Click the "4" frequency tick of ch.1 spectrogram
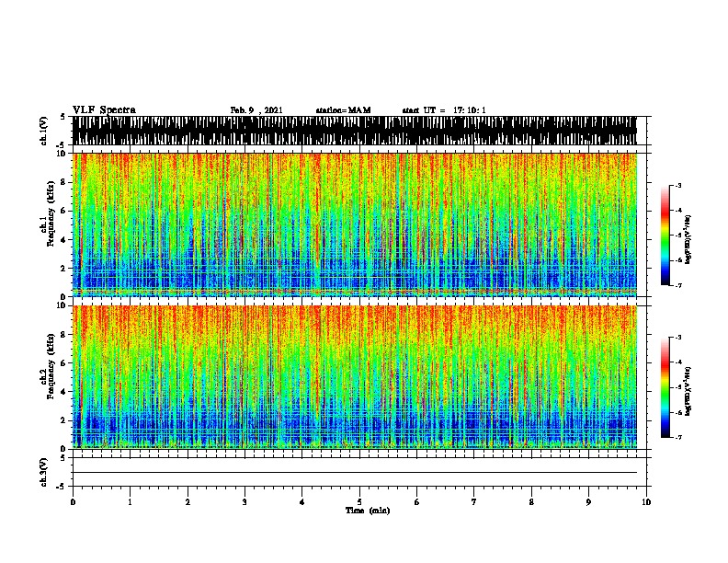728x563 pixels. click(65, 240)
